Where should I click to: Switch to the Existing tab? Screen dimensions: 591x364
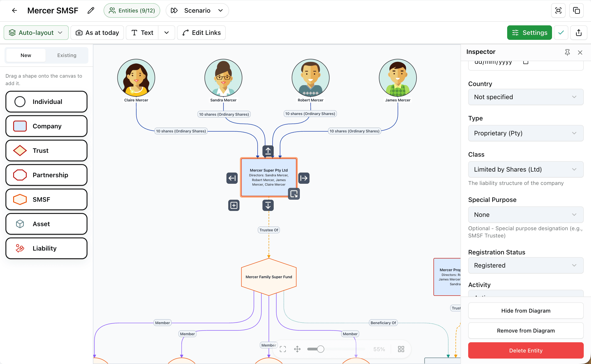[x=67, y=55]
